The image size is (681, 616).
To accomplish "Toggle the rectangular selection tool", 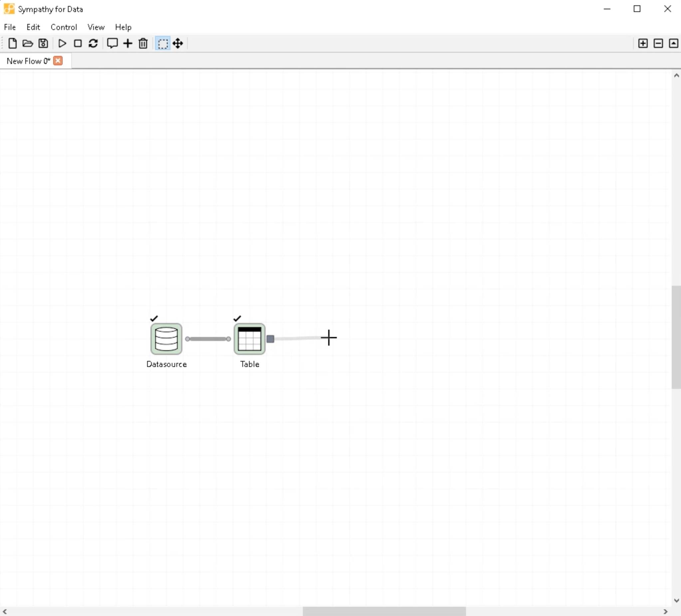I will pos(163,43).
